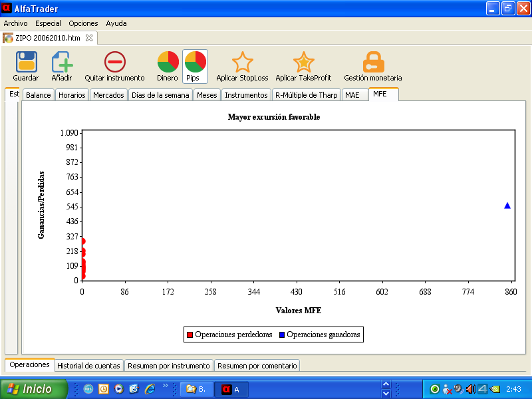Click the Guardar save icon
The image size is (532, 399).
[26, 62]
